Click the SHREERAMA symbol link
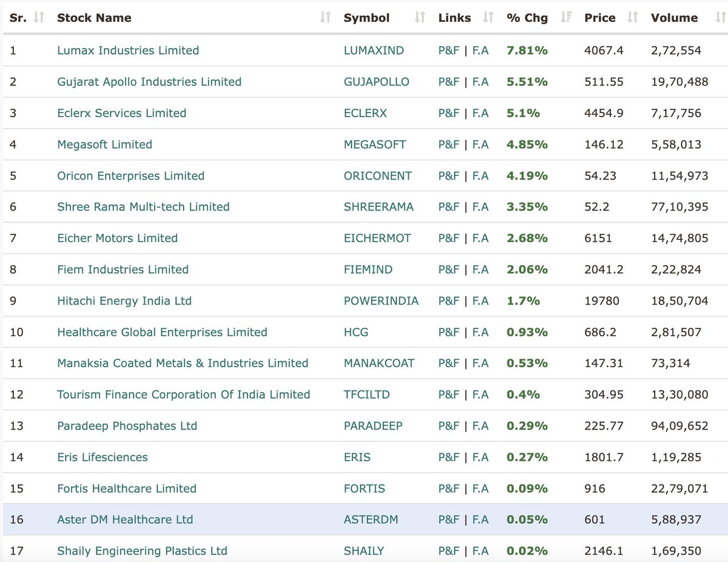 (x=379, y=207)
